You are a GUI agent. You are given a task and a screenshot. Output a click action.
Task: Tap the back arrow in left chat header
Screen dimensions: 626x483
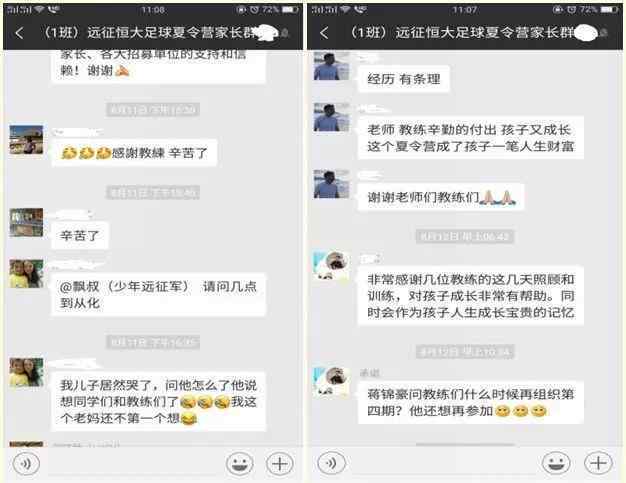(x=19, y=33)
